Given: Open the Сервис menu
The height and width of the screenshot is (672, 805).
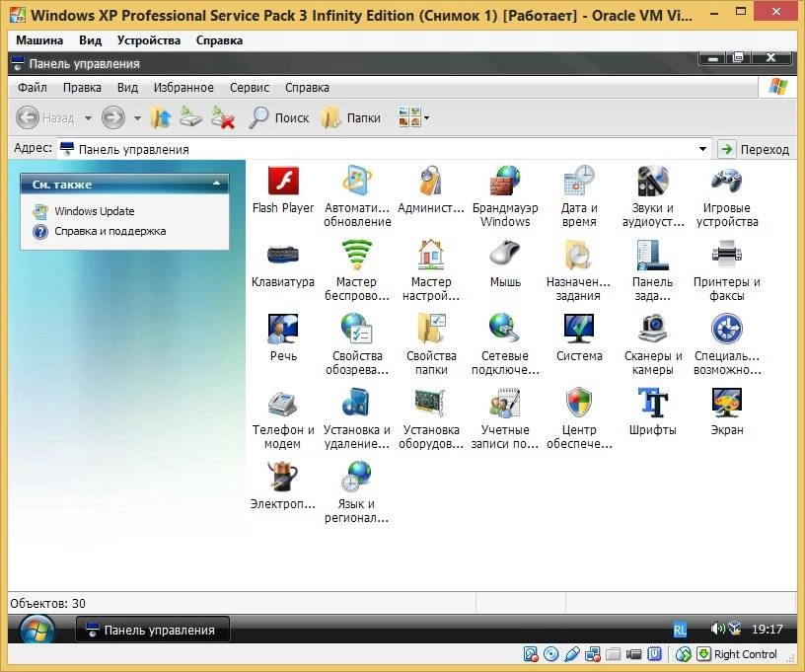Looking at the screenshot, I should pyautogui.click(x=250, y=88).
